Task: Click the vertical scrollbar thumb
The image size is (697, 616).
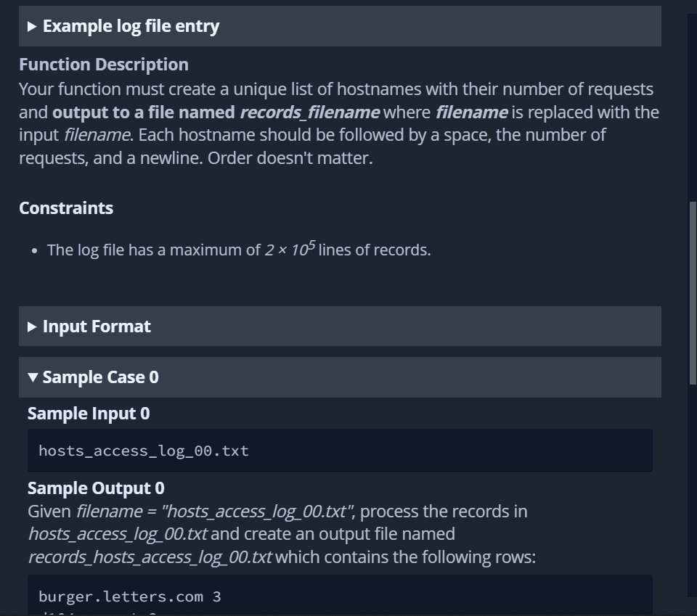Action: 692,290
